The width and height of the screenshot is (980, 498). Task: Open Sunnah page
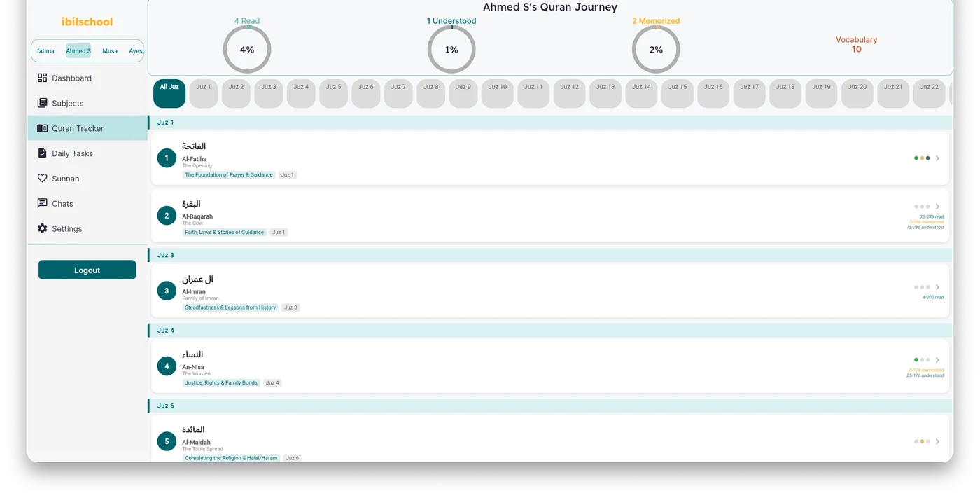(87, 179)
